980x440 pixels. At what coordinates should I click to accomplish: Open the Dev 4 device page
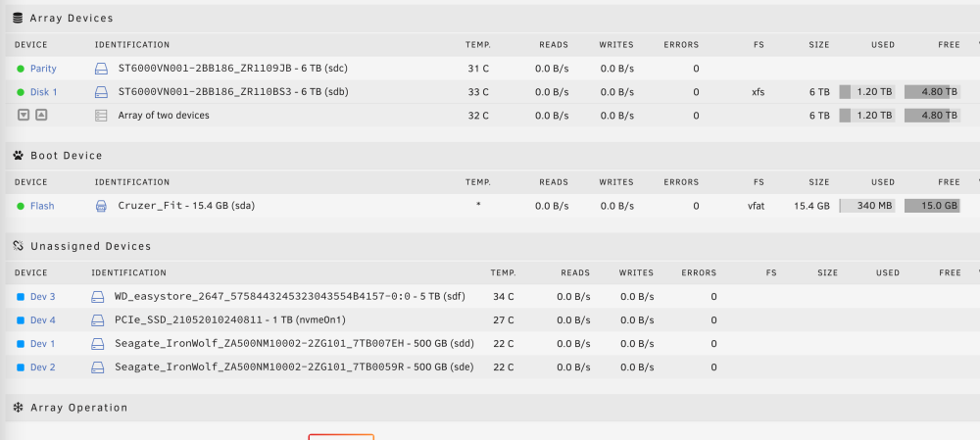[42, 320]
